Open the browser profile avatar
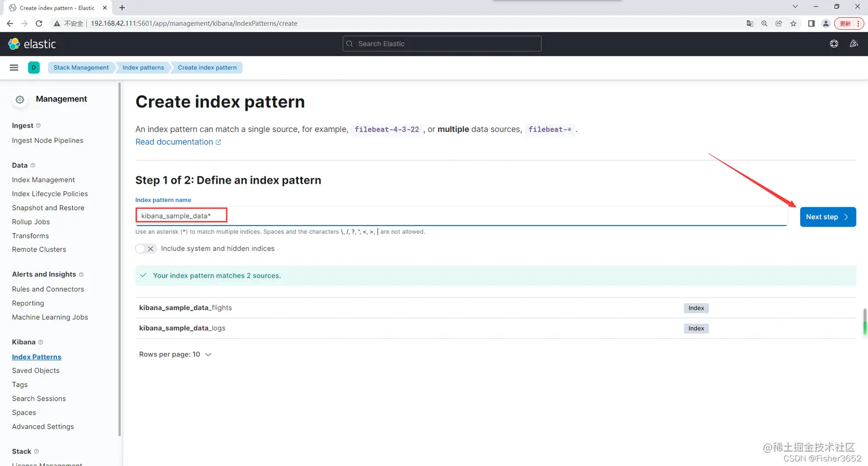This screenshot has width=868, height=466. [826, 24]
